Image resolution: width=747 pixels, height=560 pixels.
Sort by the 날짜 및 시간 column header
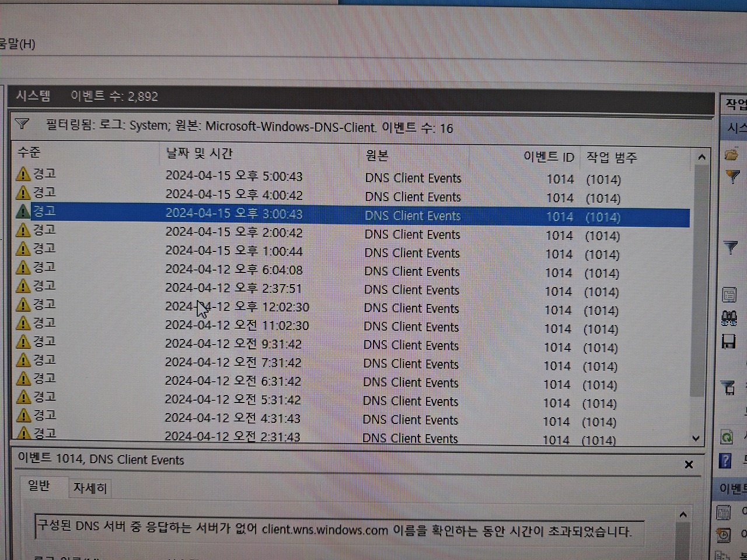tap(198, 153)
